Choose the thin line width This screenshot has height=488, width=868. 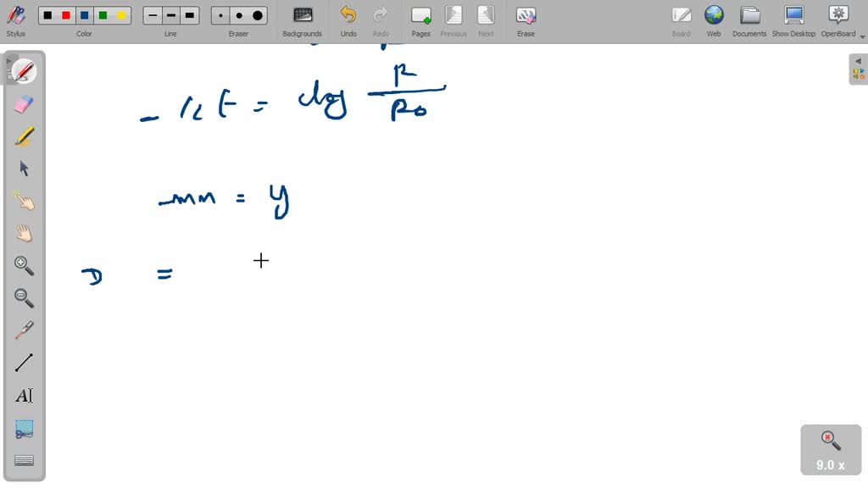pos(153,15)
